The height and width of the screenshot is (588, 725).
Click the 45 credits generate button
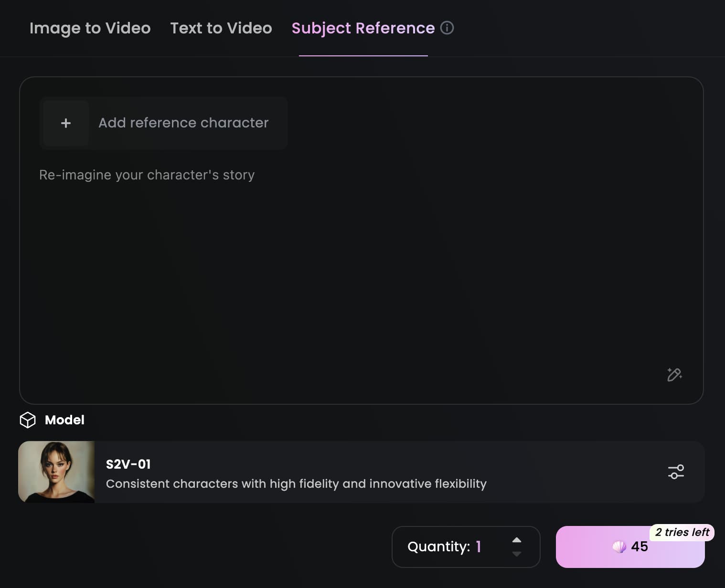[x=630, y=547]
